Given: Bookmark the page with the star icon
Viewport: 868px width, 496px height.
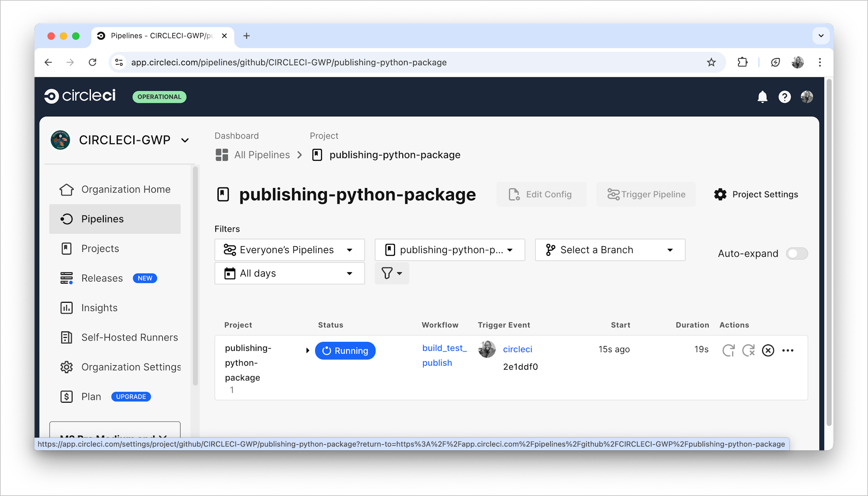Looking at the screenshot, I should [x=711, y=62].
